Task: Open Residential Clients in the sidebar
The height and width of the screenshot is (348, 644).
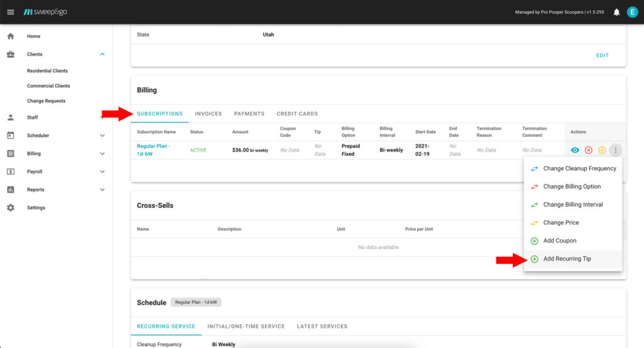Action: point(47,71)
